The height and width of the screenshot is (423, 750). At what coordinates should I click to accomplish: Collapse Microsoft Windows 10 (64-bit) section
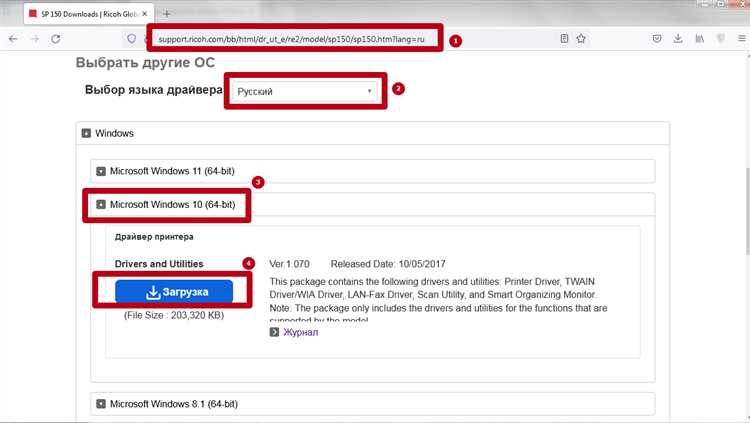(101, 205)
